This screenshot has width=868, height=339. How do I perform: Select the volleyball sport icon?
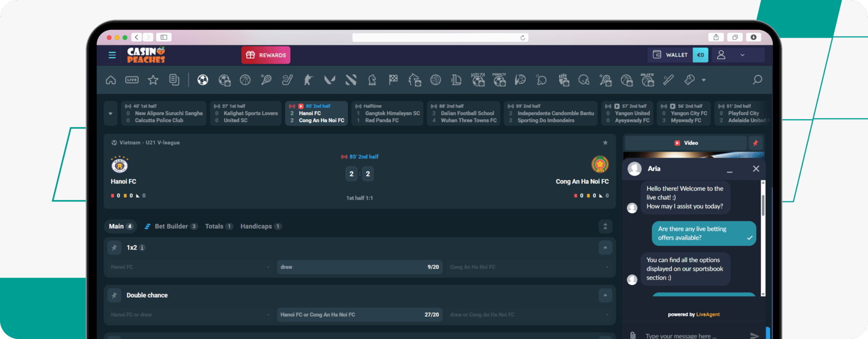[435, 80]
